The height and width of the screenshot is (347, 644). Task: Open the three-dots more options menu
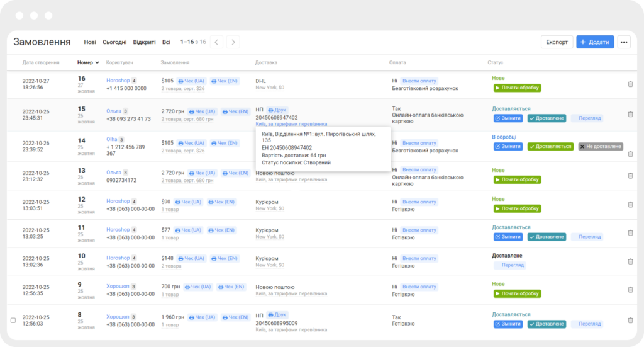pos(623,42)
